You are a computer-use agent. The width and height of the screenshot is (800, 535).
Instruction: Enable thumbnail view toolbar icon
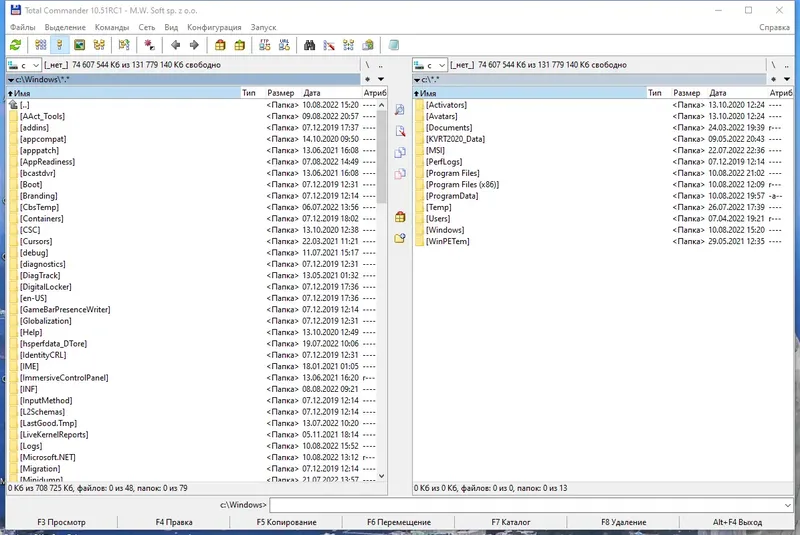tap(80, 45)
